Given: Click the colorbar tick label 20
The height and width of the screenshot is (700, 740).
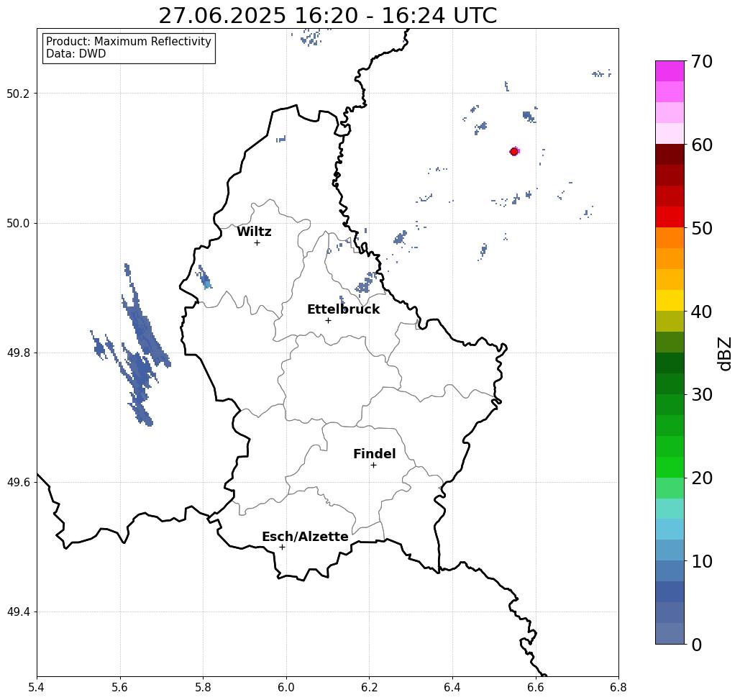Looking at the screenshot, I should tap(702, 478).
